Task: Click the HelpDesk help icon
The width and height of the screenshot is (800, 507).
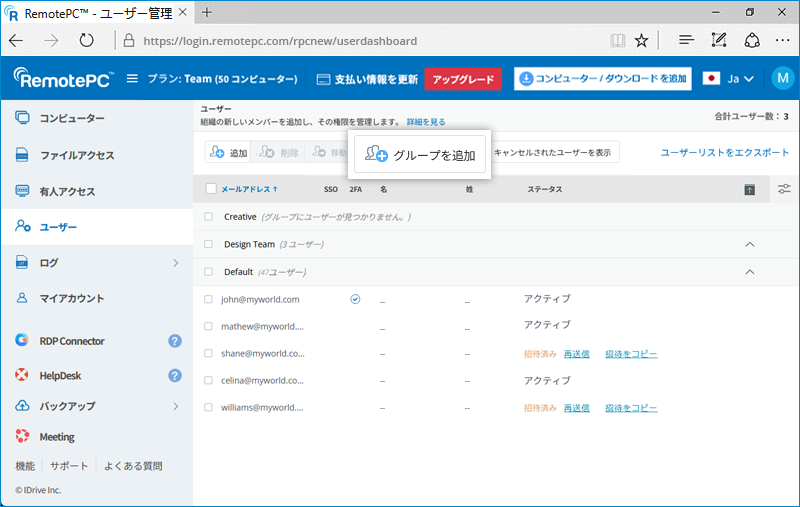Action: [x=175, y=375]
